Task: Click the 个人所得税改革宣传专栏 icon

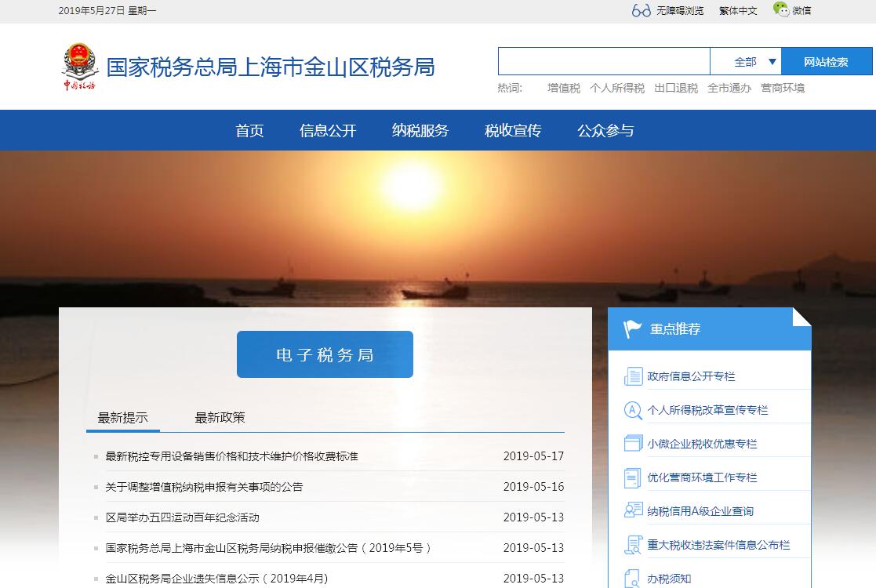Action: [633, 410]
